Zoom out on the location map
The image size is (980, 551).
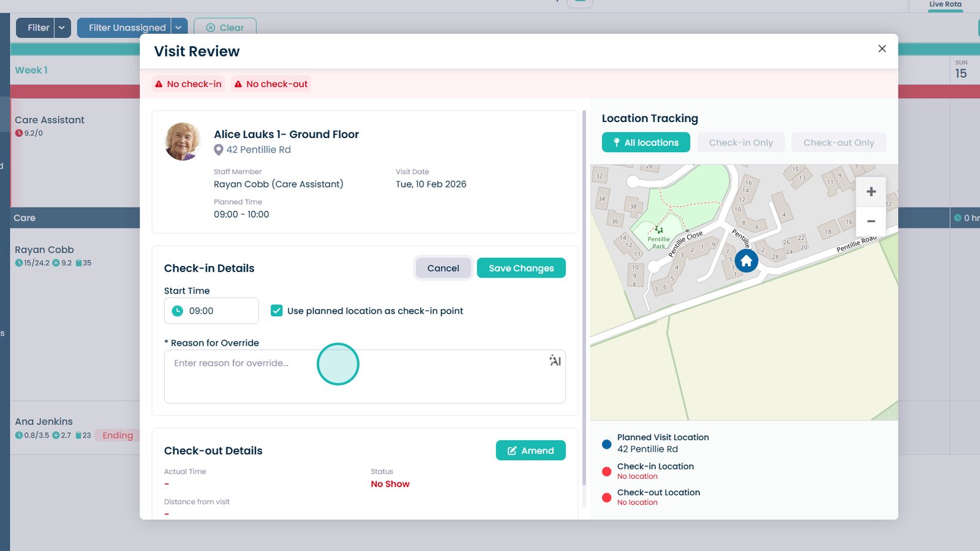[870, 221]
